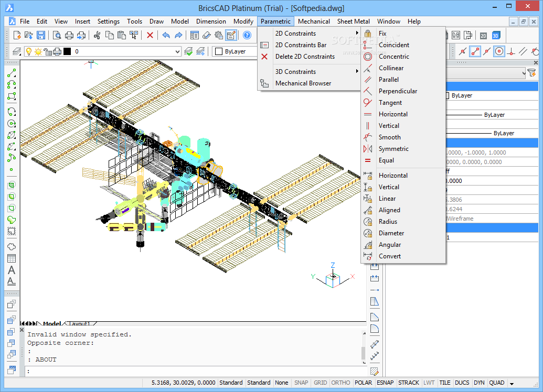
Task: Open Print Preview with the magnifier-page icon
Action: pyautogui.click(x=57, y=35)
